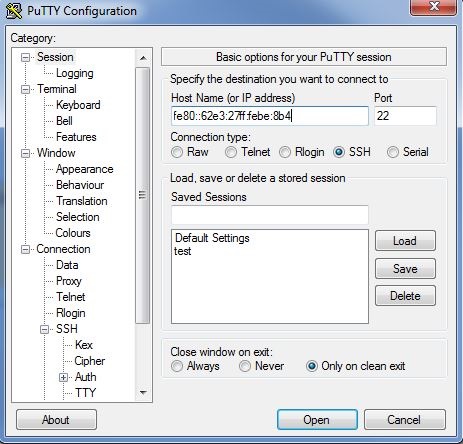Open the Window category

(x=56, y=153)
